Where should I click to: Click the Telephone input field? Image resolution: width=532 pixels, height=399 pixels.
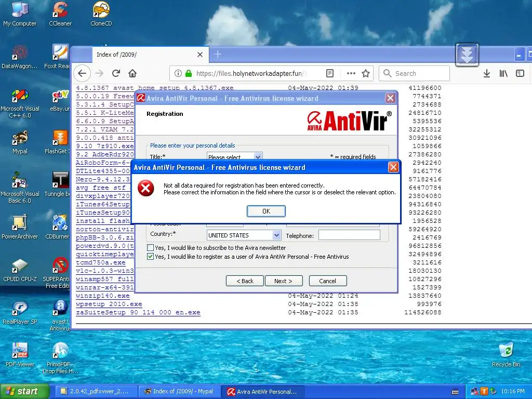tap(349, 235)
